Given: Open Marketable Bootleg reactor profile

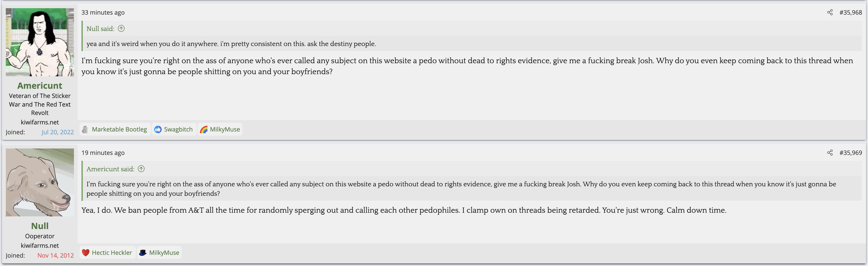Looking at the screenshot, I should pyautogui.click(x=119, y=129).
